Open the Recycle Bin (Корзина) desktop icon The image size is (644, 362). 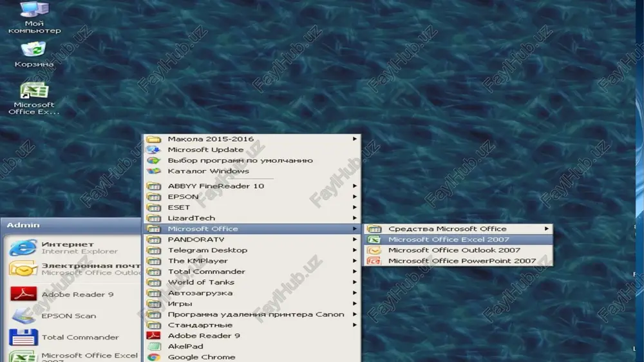33,54
